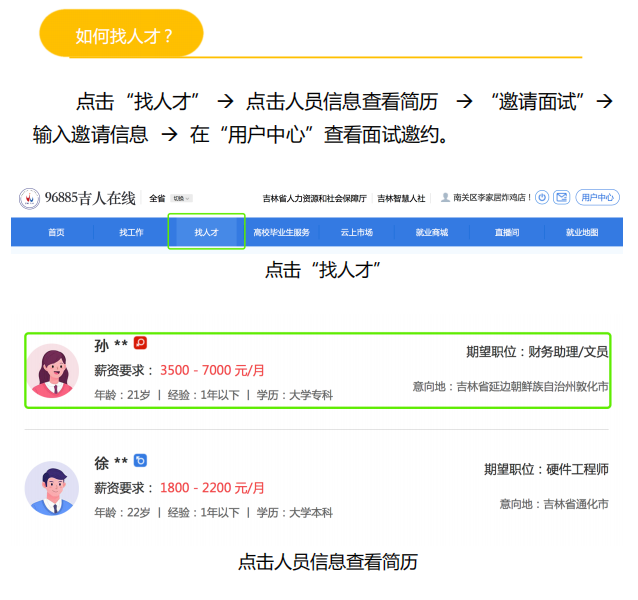Image resolution: width=638 pixels, height=600 pixels.
Task: Expand the 切换 region dropdown next to 全省
Action: 181,199
